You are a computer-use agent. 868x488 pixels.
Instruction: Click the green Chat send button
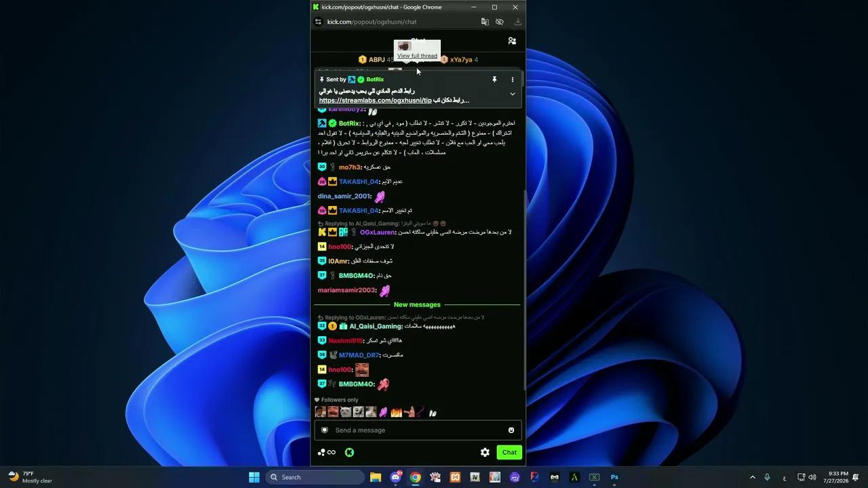point(509,453)
